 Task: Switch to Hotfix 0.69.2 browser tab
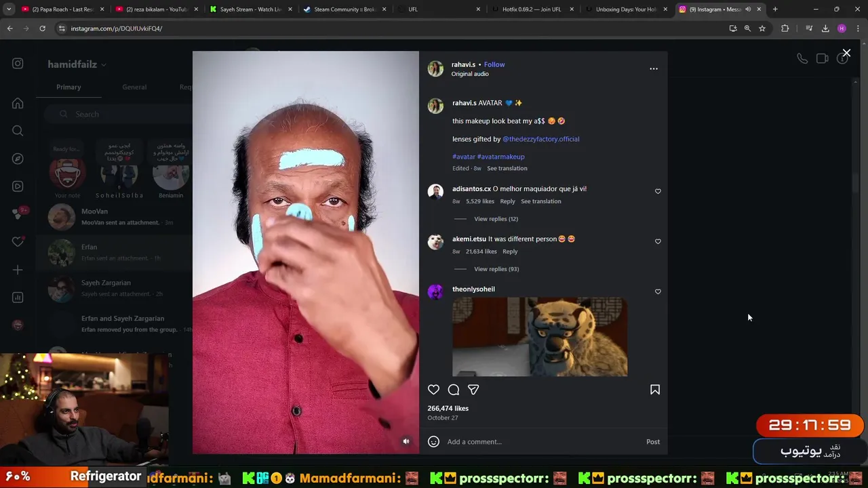[x=533, y=9]
